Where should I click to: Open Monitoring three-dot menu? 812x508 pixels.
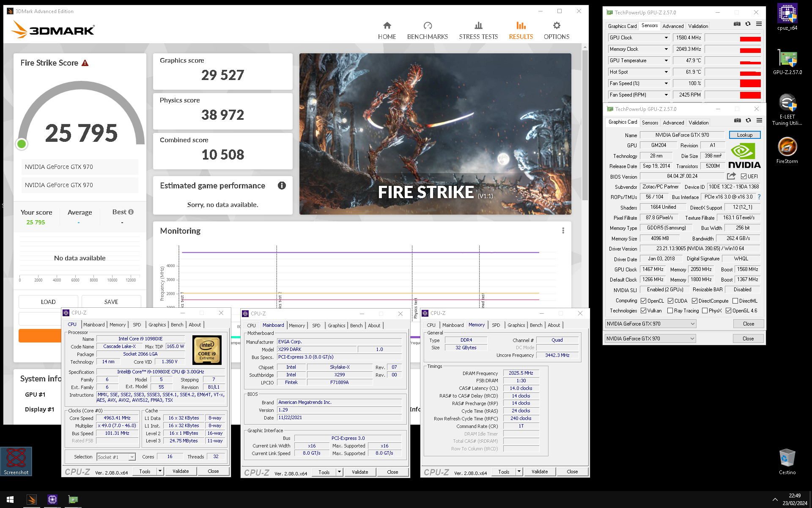[x=563, y=231]
